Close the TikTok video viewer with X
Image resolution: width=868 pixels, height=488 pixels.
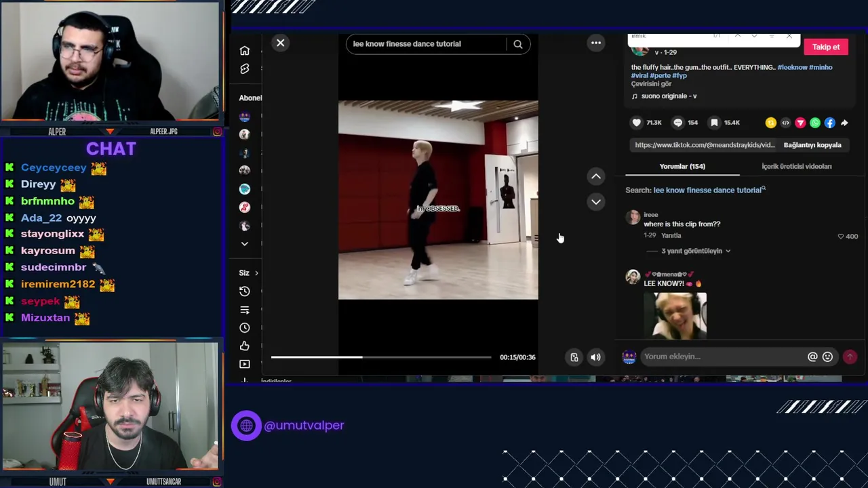click(280, 43)
